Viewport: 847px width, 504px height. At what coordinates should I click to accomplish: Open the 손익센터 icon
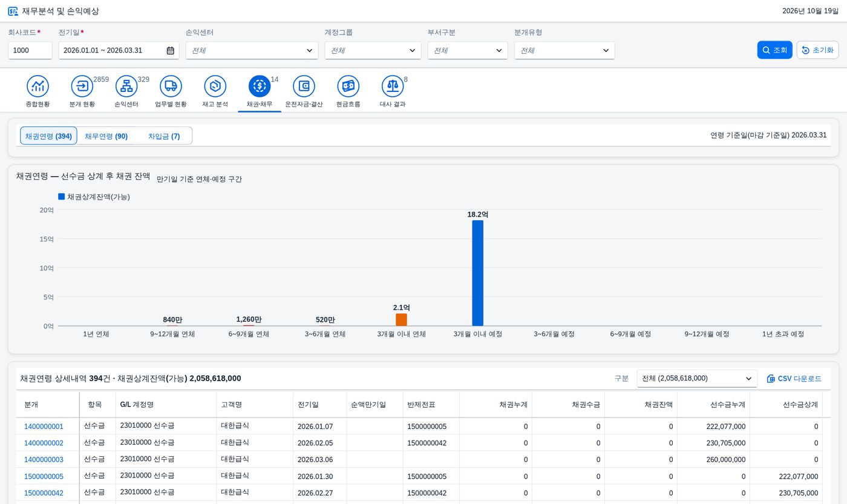click(x=126, y=87)
